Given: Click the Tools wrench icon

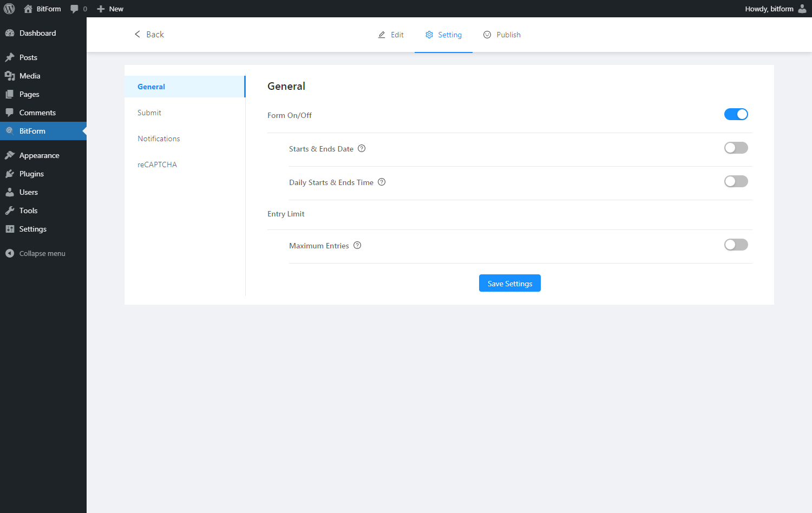Looking at the screenshot, I should tap(10, 211).
